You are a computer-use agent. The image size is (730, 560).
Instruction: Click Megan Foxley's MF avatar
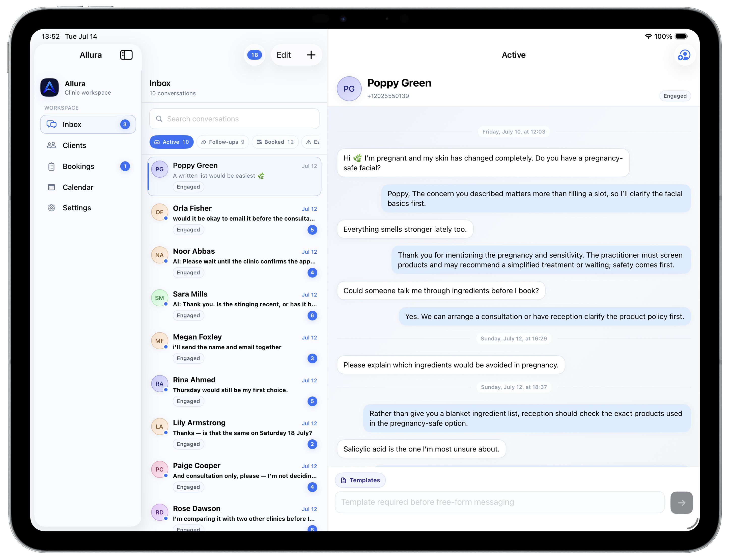(159, 341)
